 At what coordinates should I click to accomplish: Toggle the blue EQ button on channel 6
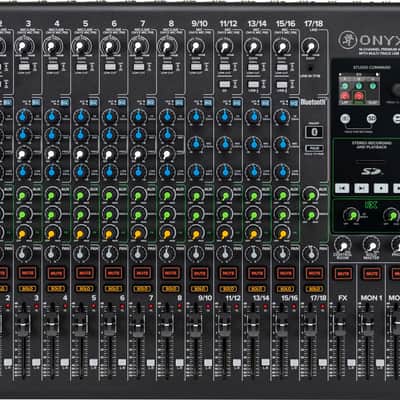click(x=122, y=102)
